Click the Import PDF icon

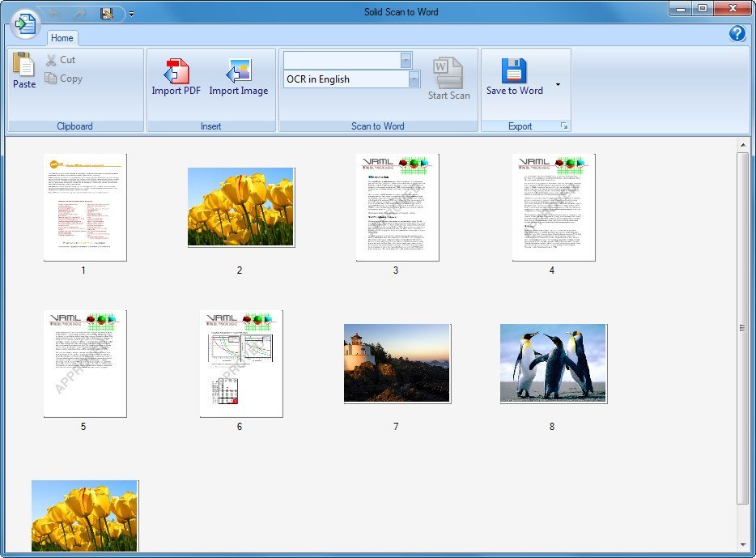[x=176, y=71]
